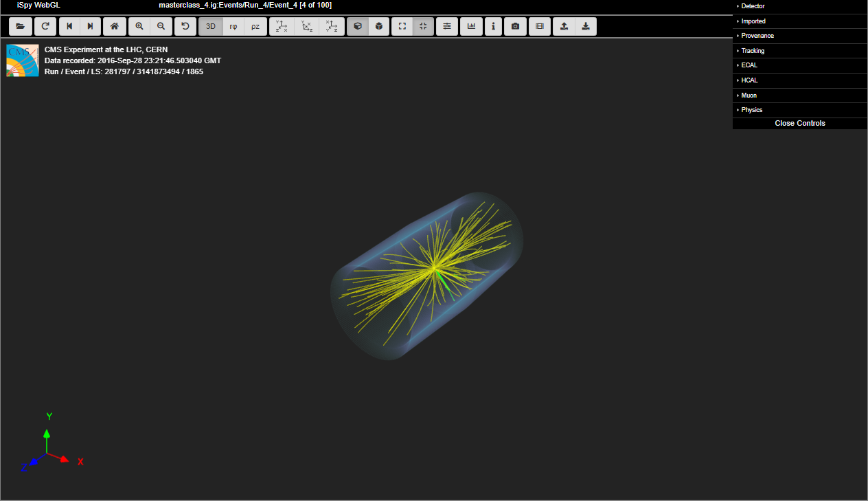Image resolution: width=868 pixels, height=501 pixels.
Task: Show event info with the i icon
Action: [493, 26]
